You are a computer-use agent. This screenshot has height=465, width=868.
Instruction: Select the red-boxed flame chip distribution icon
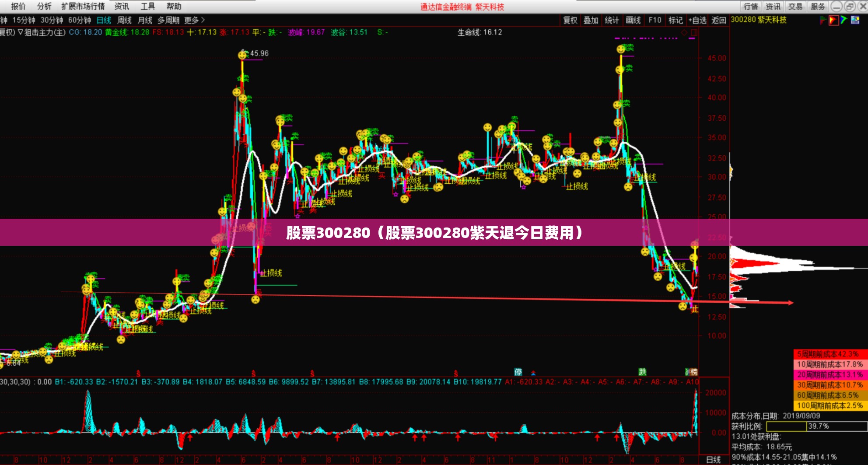pos(833,20)
